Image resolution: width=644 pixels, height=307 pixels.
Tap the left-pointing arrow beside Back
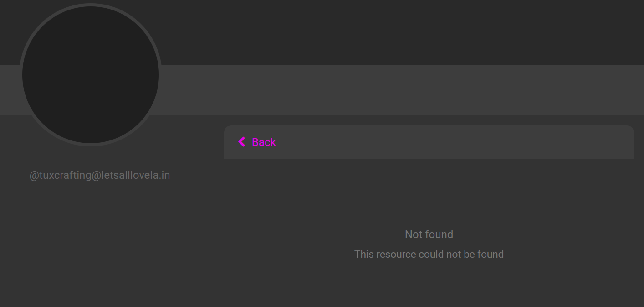coord(242,142)
